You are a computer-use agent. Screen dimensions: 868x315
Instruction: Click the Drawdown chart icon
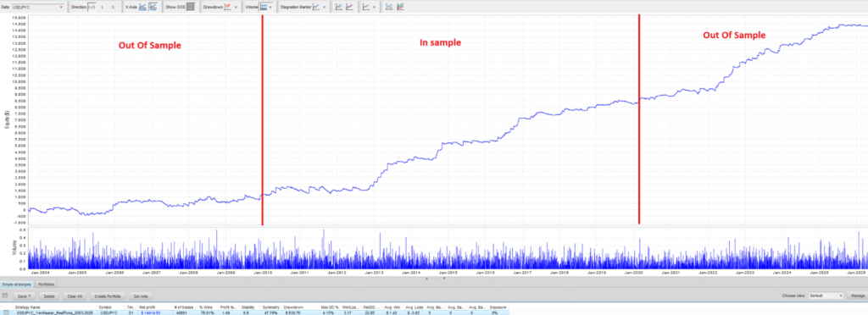pos(227,7)
